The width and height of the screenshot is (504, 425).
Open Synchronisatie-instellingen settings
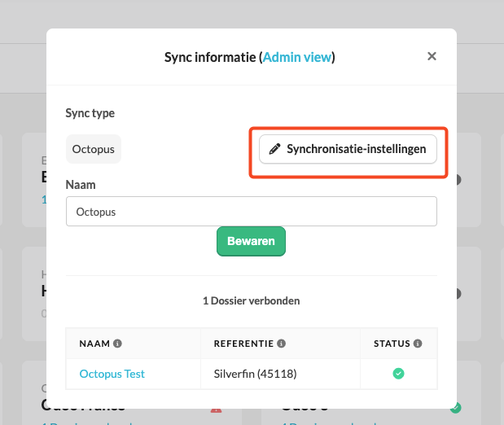tap(348, 149)
